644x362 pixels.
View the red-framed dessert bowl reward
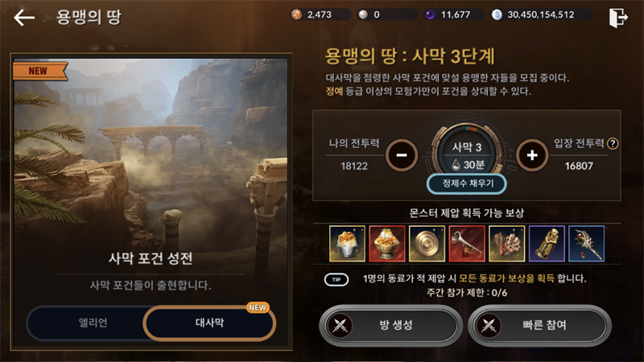click(387, 244)
